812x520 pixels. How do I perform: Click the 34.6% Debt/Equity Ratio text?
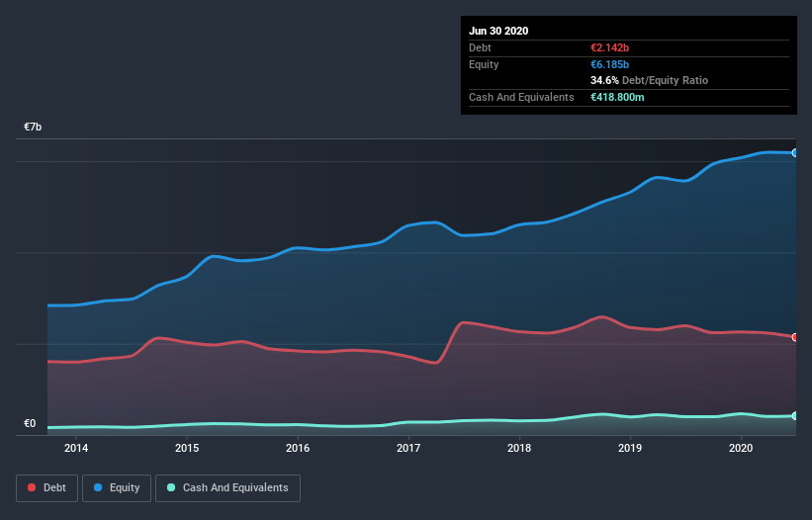650,80
